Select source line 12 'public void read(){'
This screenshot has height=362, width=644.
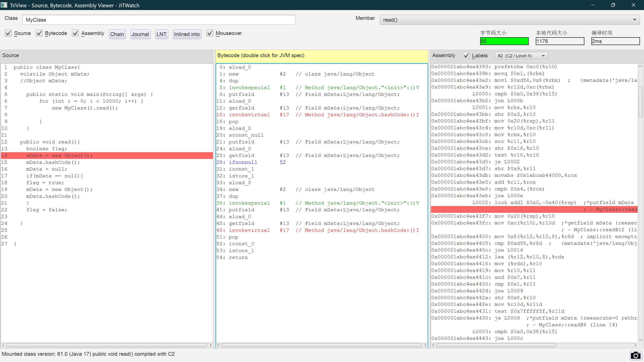click(x=107, y=142)
